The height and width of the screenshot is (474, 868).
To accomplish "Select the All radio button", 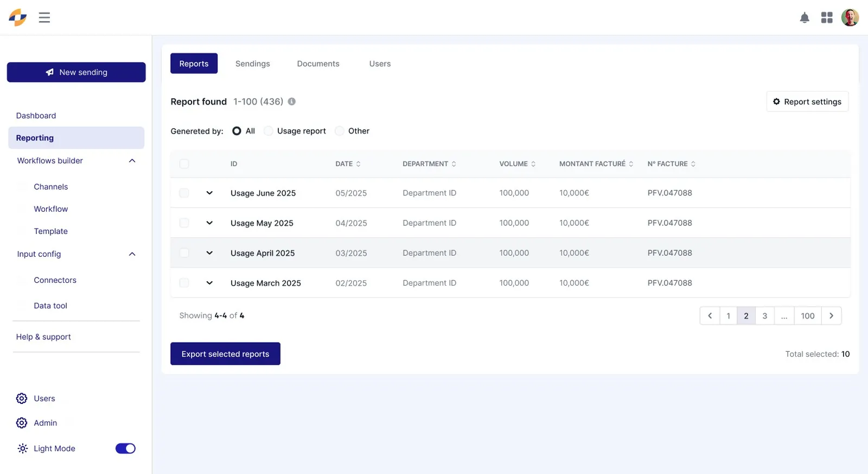I will (x=237, y=131).
